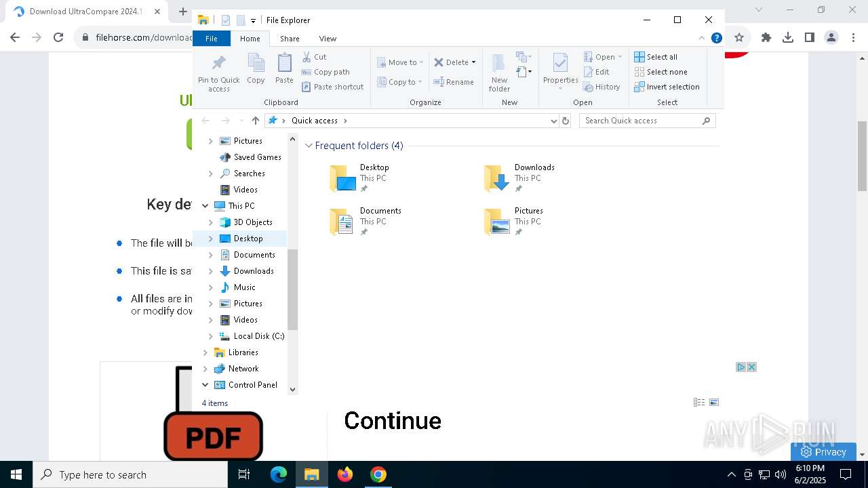Click Select none in ribbon
Screen dimensions: 868x488
click(660, 72)
